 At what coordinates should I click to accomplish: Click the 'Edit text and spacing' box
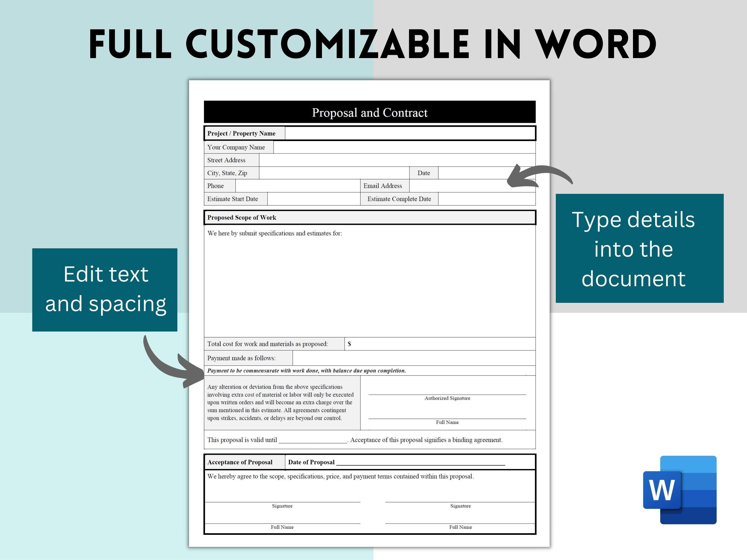[105, 290]
